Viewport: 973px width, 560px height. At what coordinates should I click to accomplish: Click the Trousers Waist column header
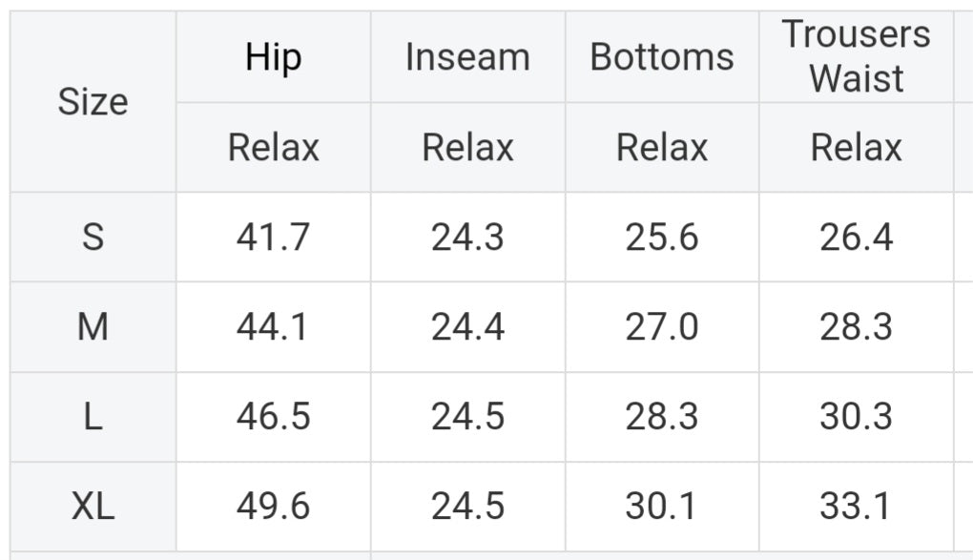click(x=856, y=56)
